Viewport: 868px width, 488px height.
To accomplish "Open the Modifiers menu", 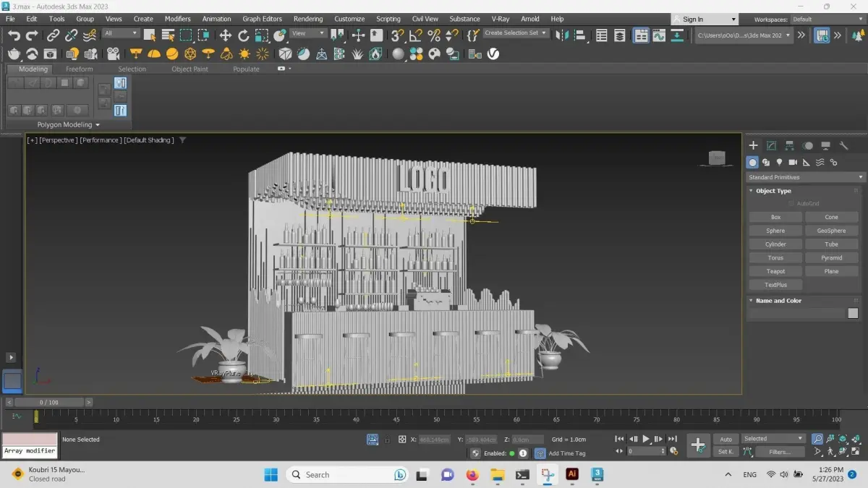I will (x=178, y=19).
